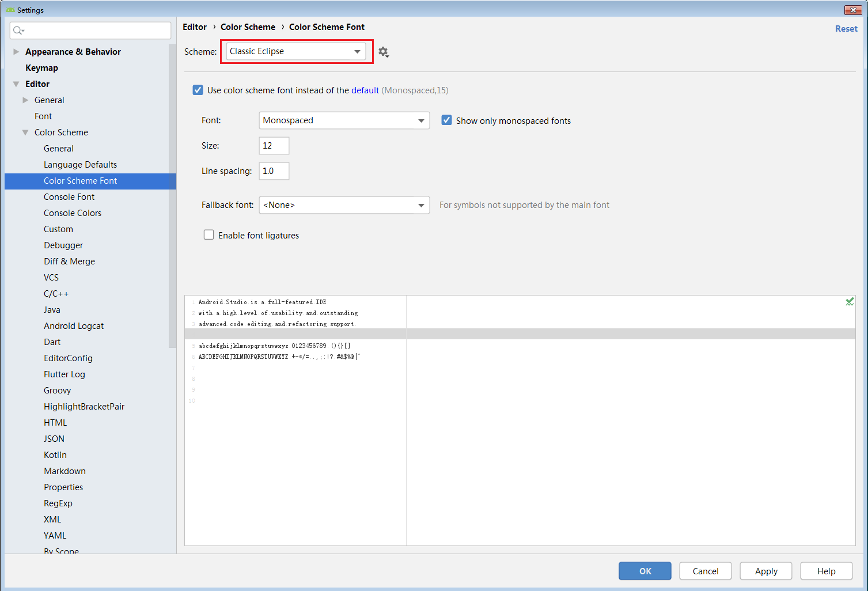The width and height of the screenshot is (868, 591).
Task: Open the scheme actions gear menu
Action: [384, 52]
